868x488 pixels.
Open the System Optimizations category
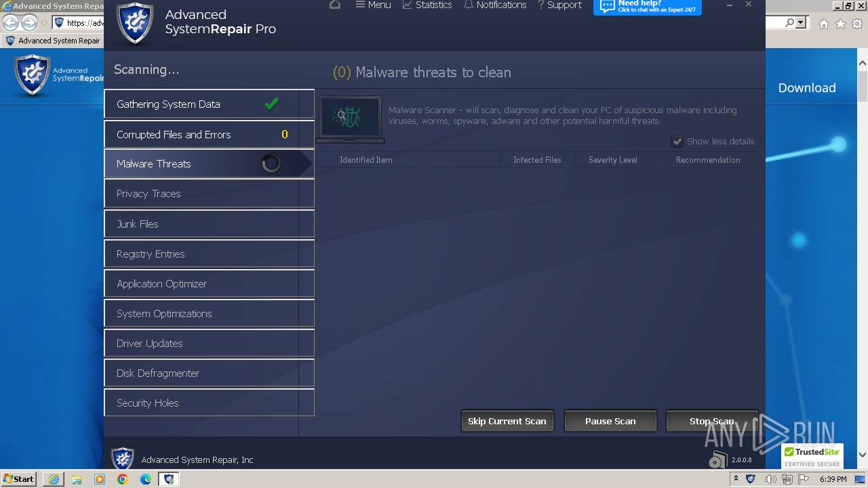point(209,313)
